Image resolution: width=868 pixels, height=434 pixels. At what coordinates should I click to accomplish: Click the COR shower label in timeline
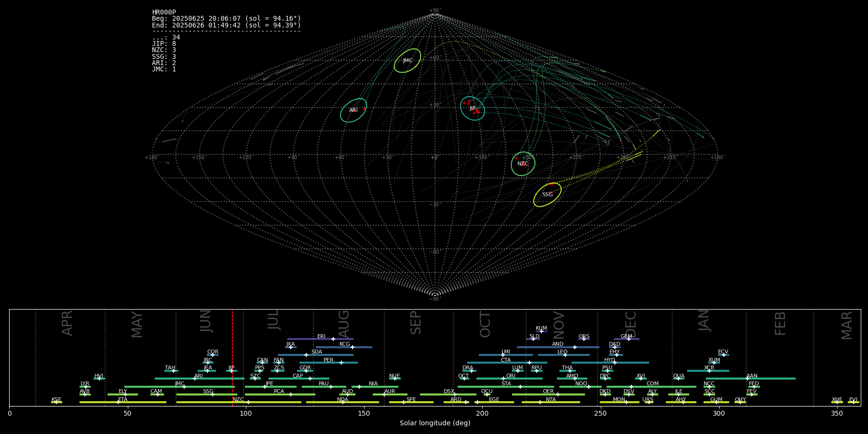213,352
